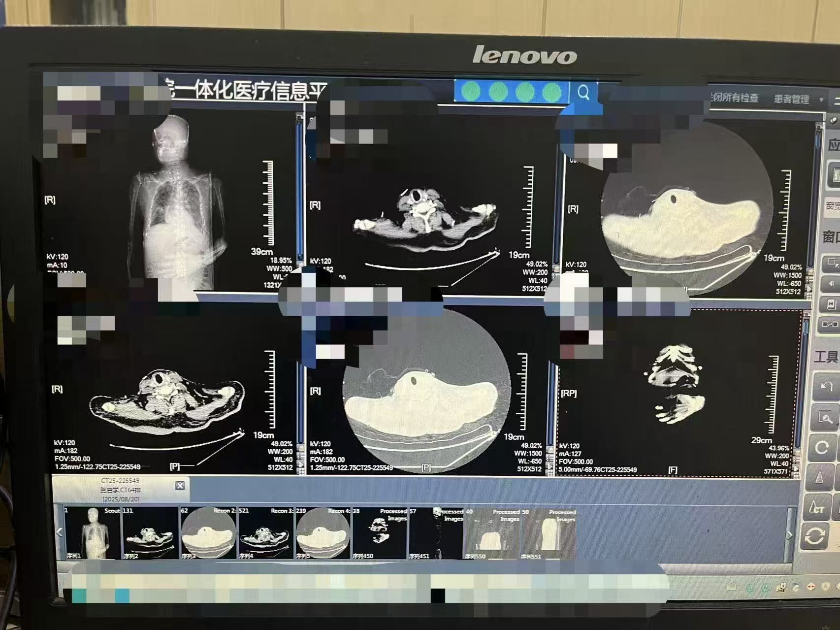This screenshot has width=840, height=630.
Task: Click the circular rotate tool icon
Action: pyautogui.click(x=822, y=447)
